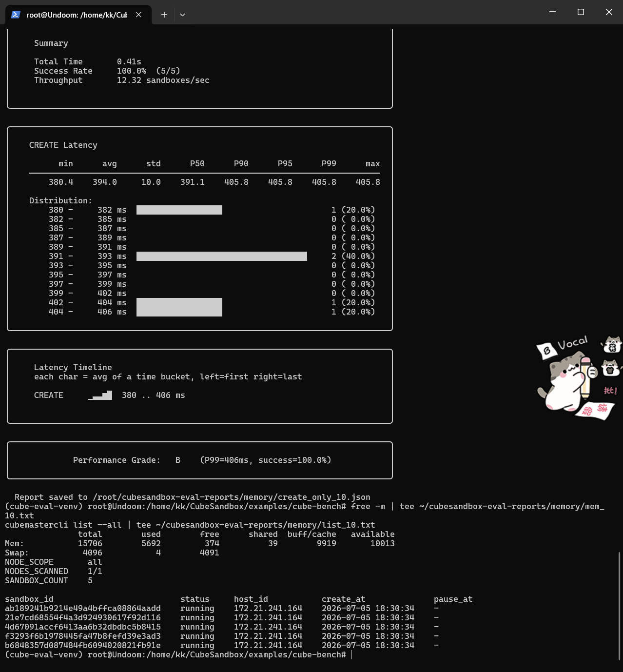Click the small cat holding a flower sign
623x672 pixels.
tap(611, 344)
